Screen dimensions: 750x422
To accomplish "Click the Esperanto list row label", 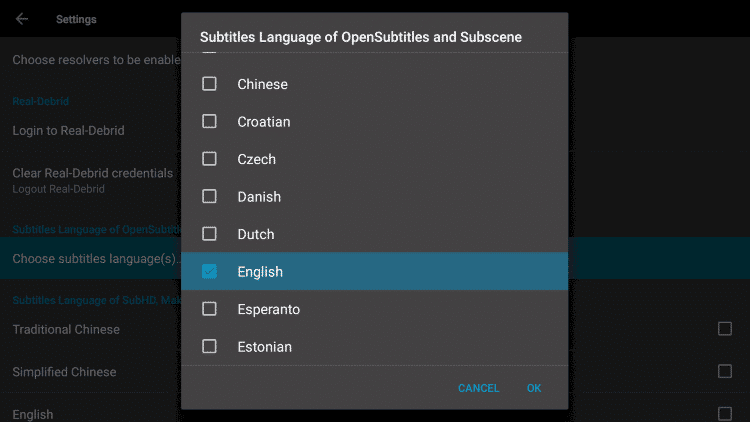I will 268,309.
